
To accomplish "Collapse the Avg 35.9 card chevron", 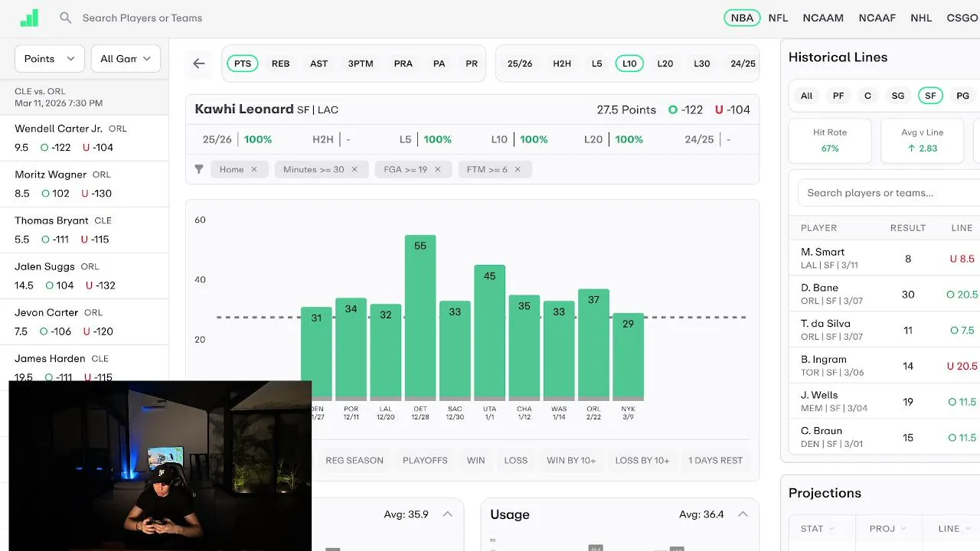I will [x=448, y=514].
